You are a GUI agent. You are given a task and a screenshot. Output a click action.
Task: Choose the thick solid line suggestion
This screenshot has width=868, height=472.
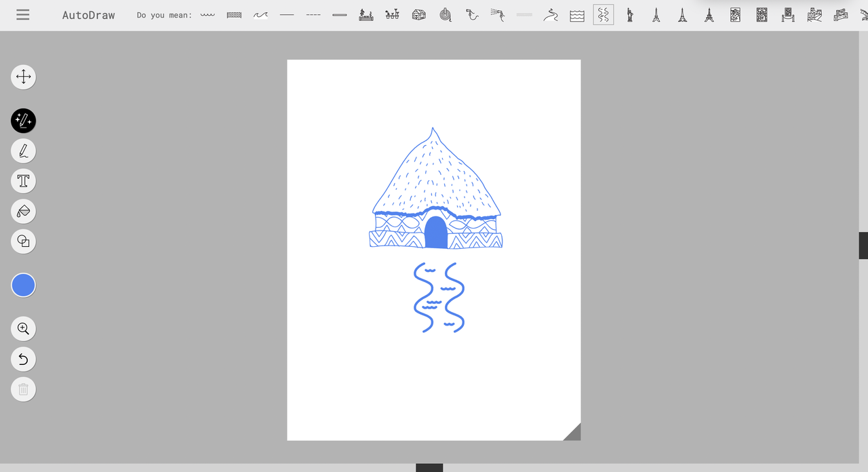(340, 14)
